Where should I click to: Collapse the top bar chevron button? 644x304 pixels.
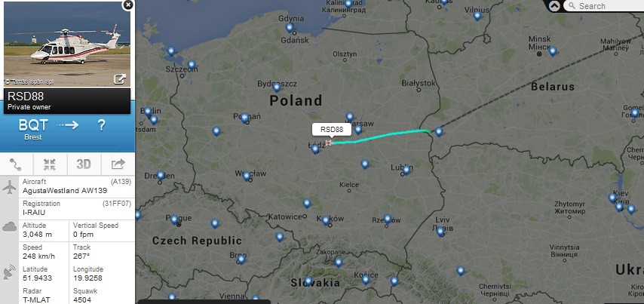tap(554, 6)
